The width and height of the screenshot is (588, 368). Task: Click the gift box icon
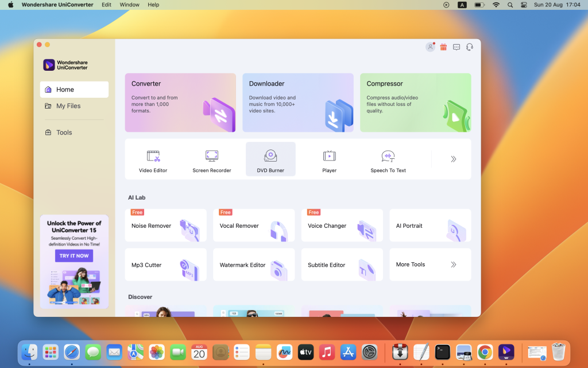click(443, 47)
